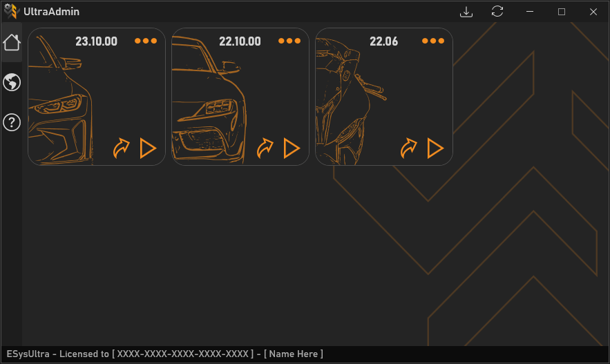
Task: Maximize the UltraAdmin window
Action: click(x=562, y=12)
